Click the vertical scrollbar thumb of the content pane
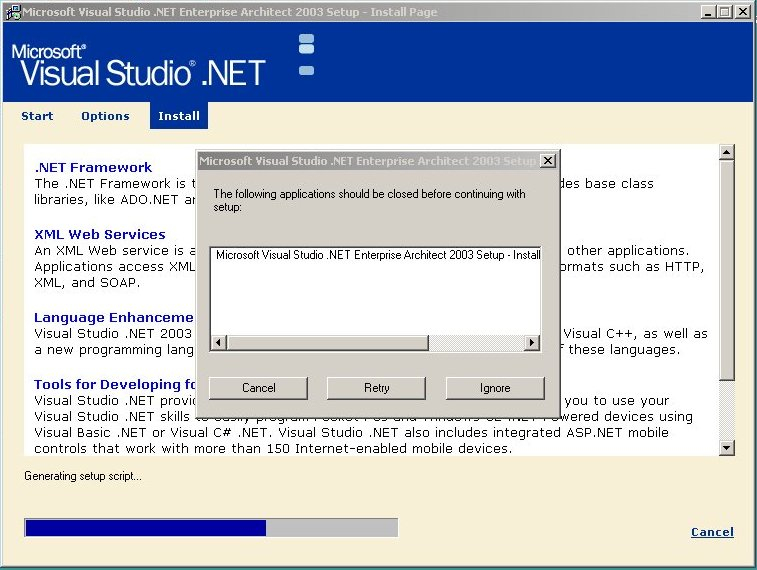This screenshot has width=757, height=570. pyautogui.click(x=727, y=270)
